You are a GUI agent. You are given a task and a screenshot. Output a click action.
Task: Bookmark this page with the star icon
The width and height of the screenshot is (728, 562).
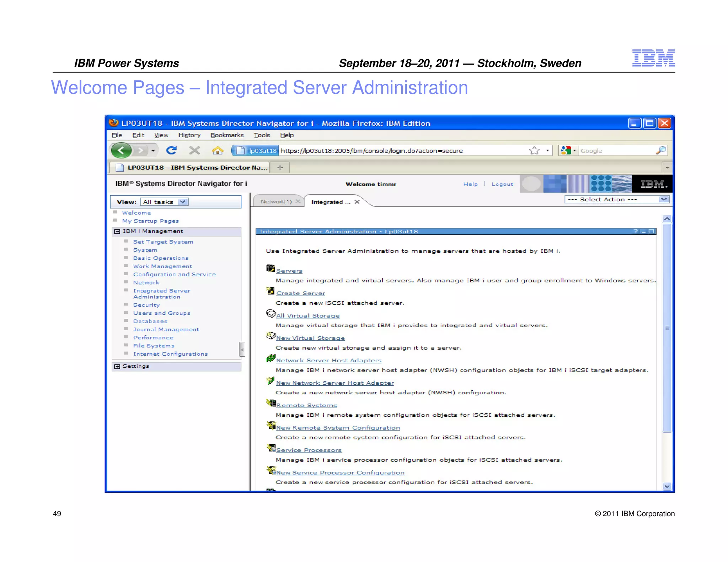tap(534, 151)
